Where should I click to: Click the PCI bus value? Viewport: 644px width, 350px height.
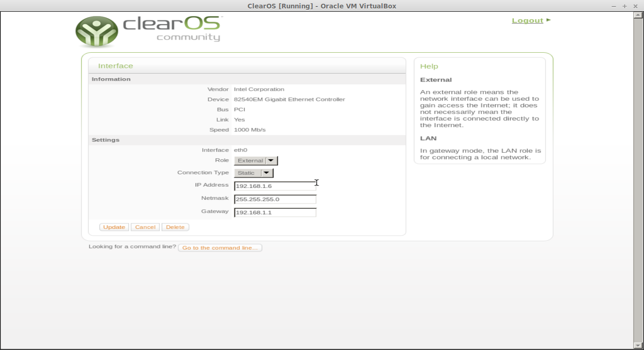[239, 109]
